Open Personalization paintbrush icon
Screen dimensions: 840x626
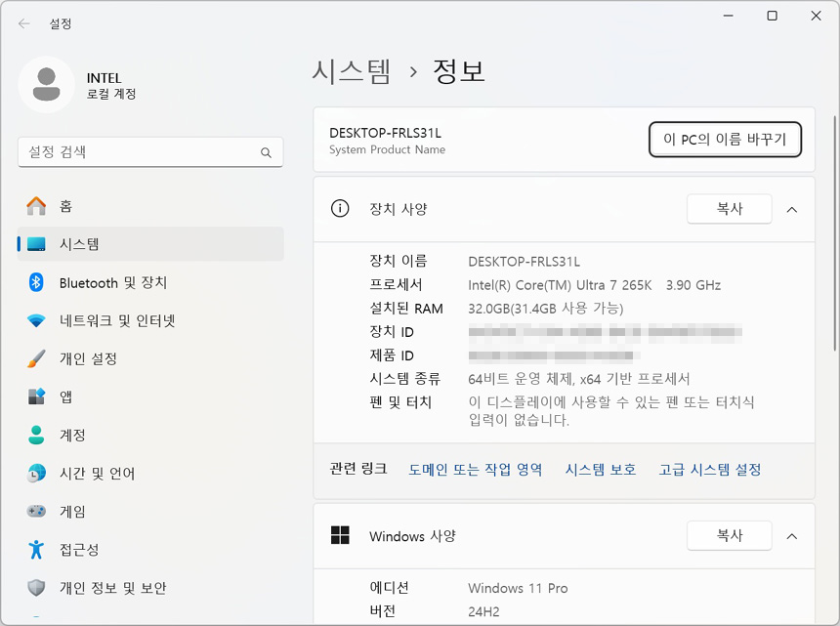click(x=36, y=358)
